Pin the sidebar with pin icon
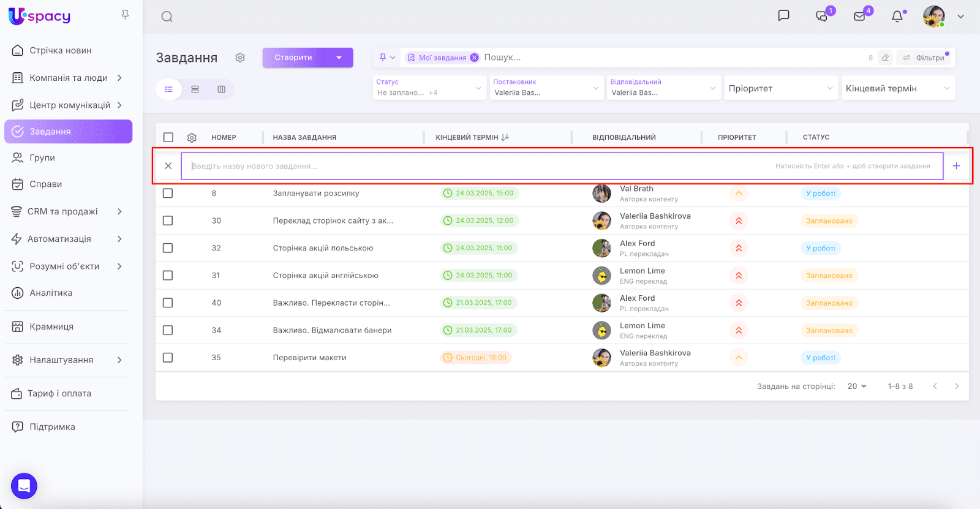 [x=125, y=15]
